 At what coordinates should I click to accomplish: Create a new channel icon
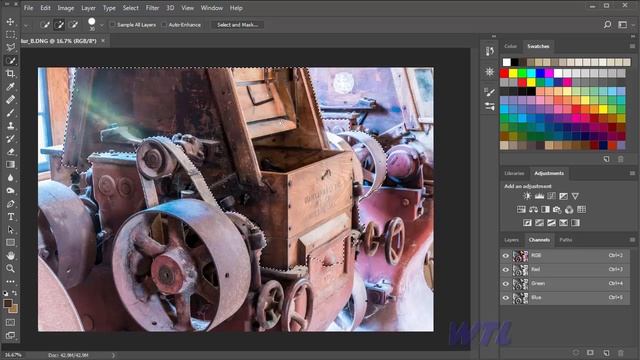tap(607, 353)
